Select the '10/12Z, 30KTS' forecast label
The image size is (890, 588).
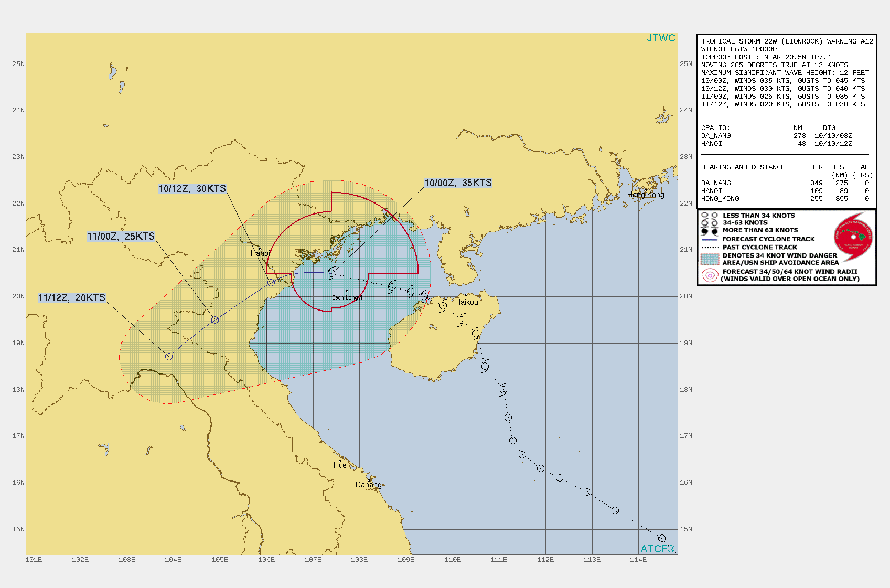coord(192,189)
